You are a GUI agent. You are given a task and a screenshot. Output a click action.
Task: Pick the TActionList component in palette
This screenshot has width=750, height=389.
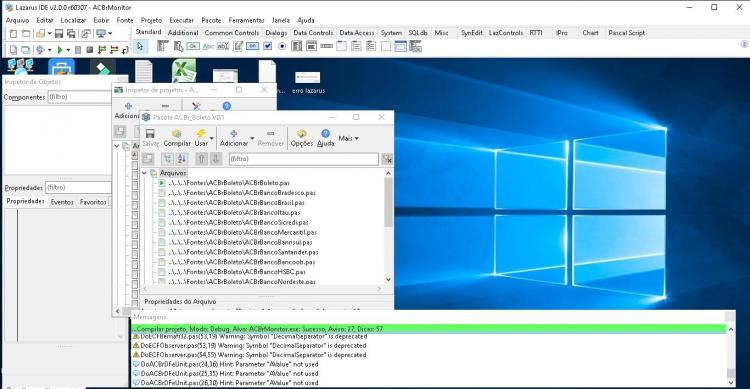pyautogui.click(x=416, y=46)
